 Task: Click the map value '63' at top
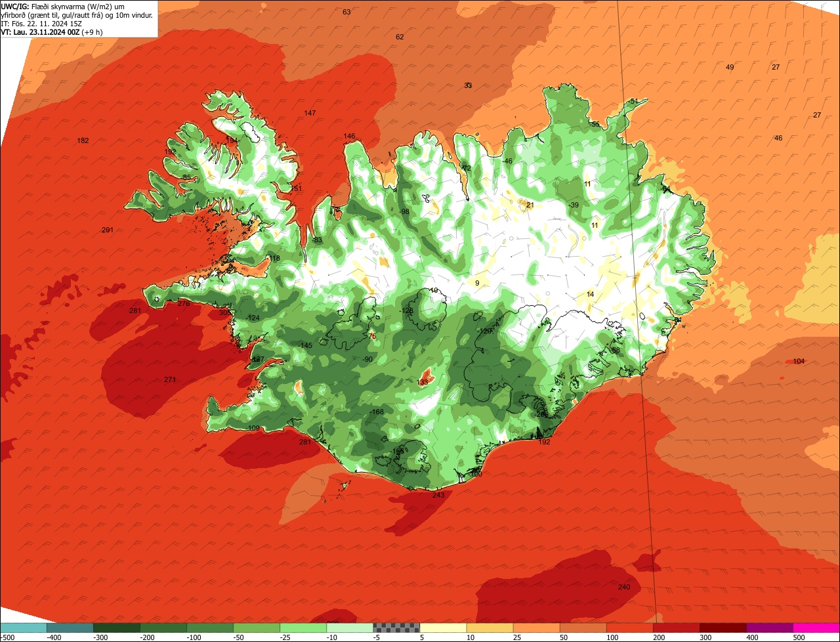[x=346, y=12]
